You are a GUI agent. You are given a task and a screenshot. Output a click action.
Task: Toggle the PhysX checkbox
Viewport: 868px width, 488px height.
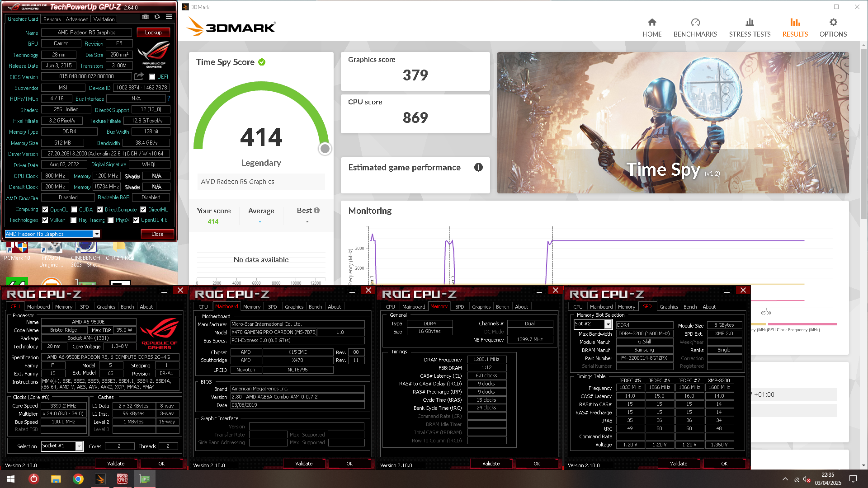click(110, 220)
